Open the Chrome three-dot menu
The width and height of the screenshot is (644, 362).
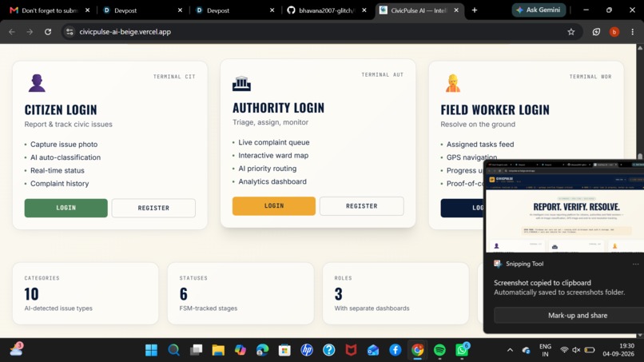(633, 32)
